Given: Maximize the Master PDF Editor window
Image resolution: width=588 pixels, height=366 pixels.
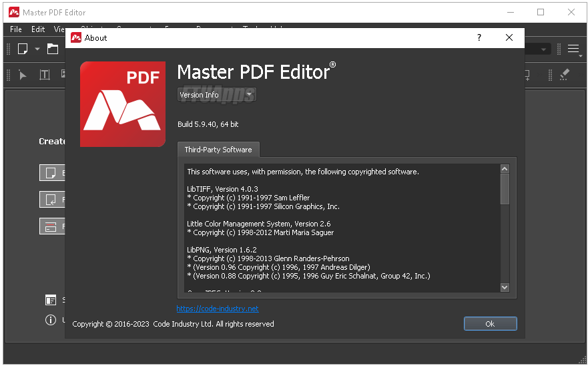Looking at the screenshot, I should point(541,13).
